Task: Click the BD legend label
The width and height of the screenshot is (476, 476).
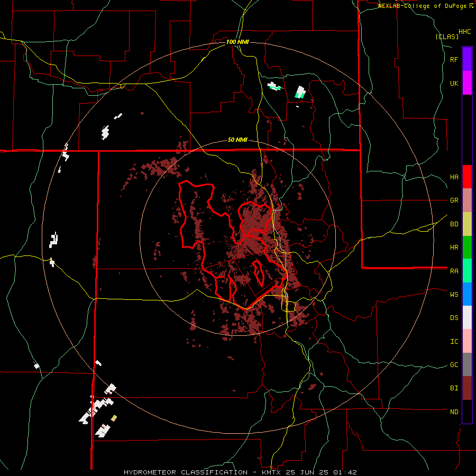Action: click(x=454, y=224)
